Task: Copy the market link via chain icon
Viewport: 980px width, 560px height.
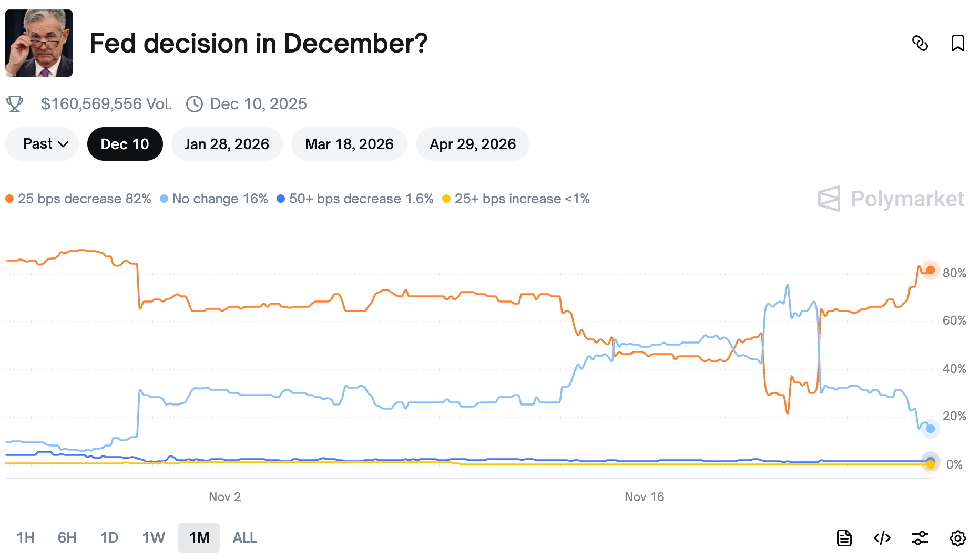Action: pos(920,43)
